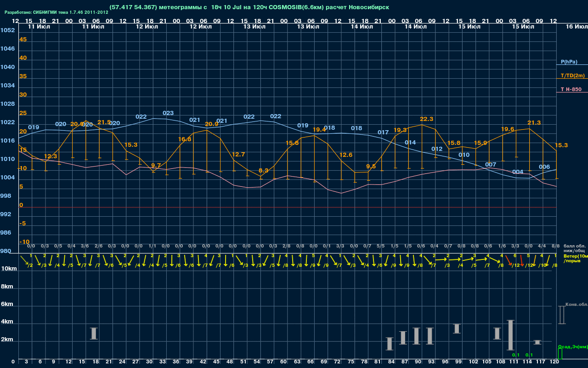Click the P(hPa) legend label

click(x=569, y=62)
